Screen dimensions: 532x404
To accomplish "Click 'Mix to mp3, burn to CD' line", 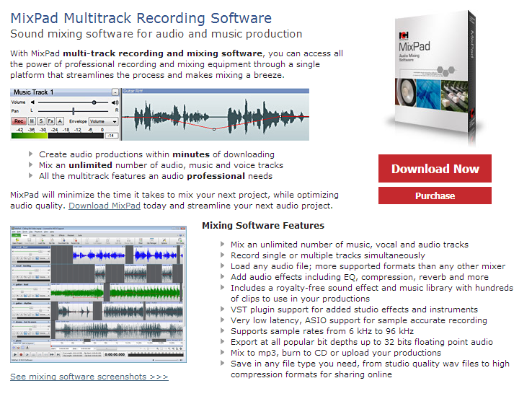I will tap(336, 353).
